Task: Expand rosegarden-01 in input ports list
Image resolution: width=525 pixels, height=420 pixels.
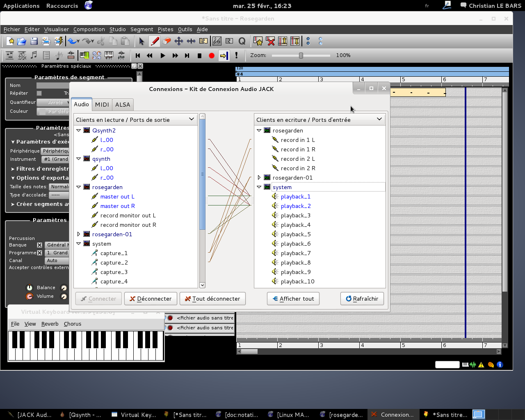Action: point(259,178)
